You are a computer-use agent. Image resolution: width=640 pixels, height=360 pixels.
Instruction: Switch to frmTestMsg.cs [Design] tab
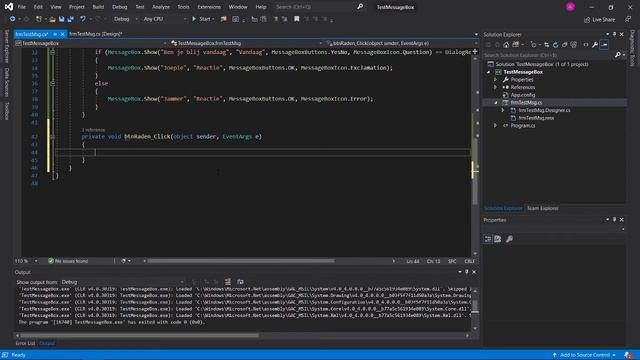(x=96, y=34)
